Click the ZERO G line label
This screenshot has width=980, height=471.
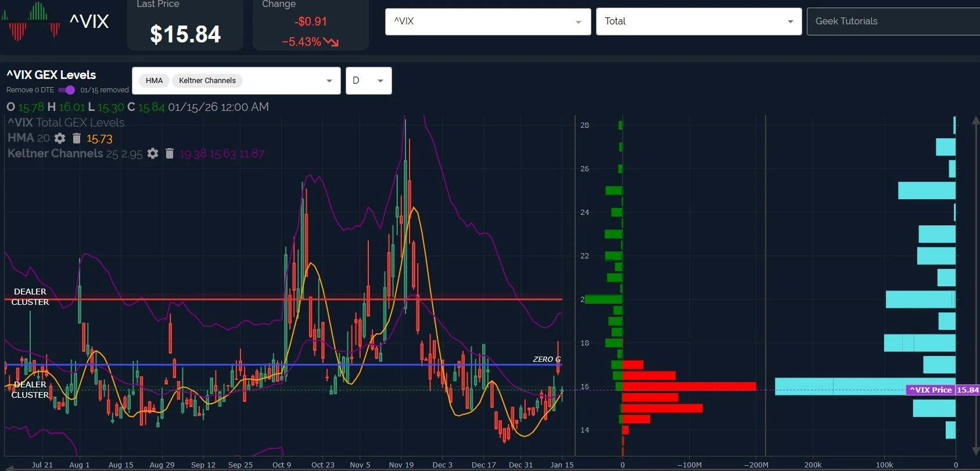coord(547,359)
